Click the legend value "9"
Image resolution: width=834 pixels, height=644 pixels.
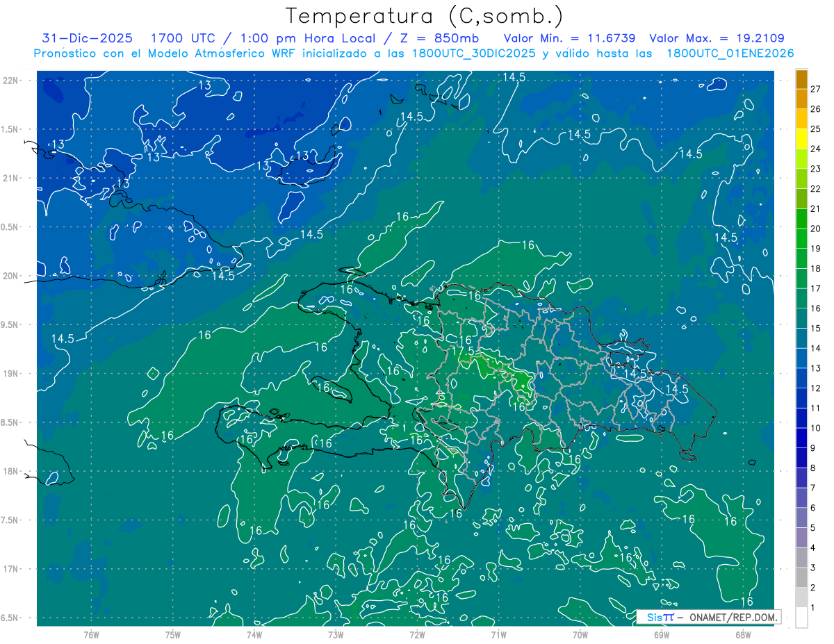tap(813, 448)
